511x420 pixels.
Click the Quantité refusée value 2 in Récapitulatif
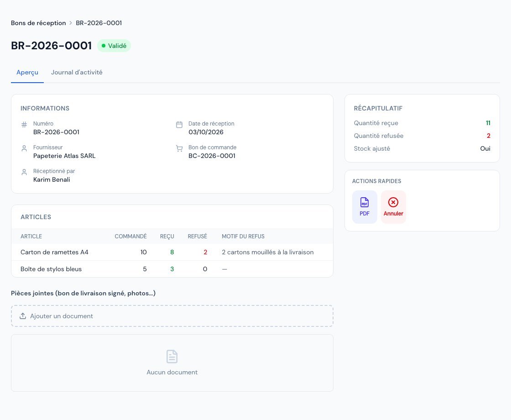(x=489, y=136)
